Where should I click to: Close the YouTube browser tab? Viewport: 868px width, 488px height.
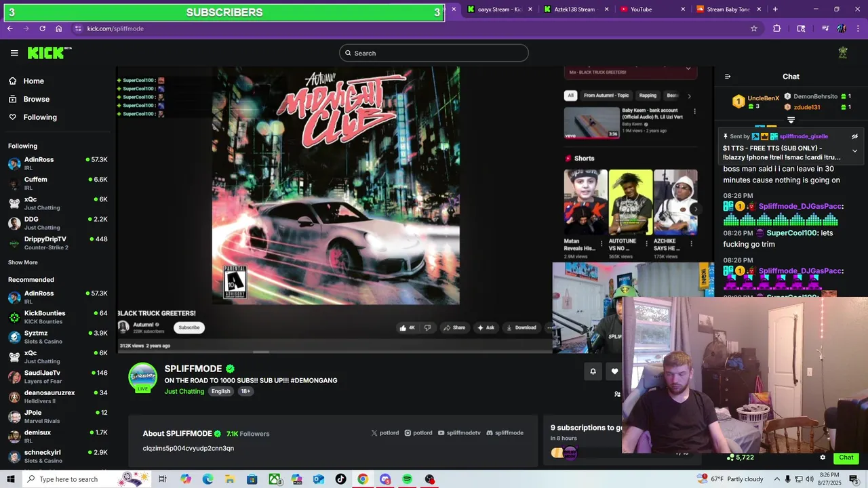[683, 9]
